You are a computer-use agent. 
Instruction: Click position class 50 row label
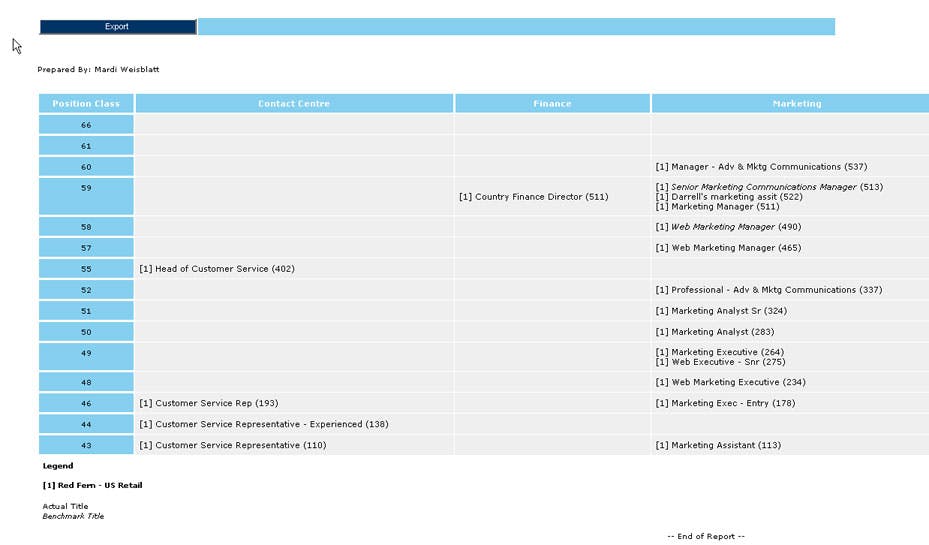(x=86, y=332)
